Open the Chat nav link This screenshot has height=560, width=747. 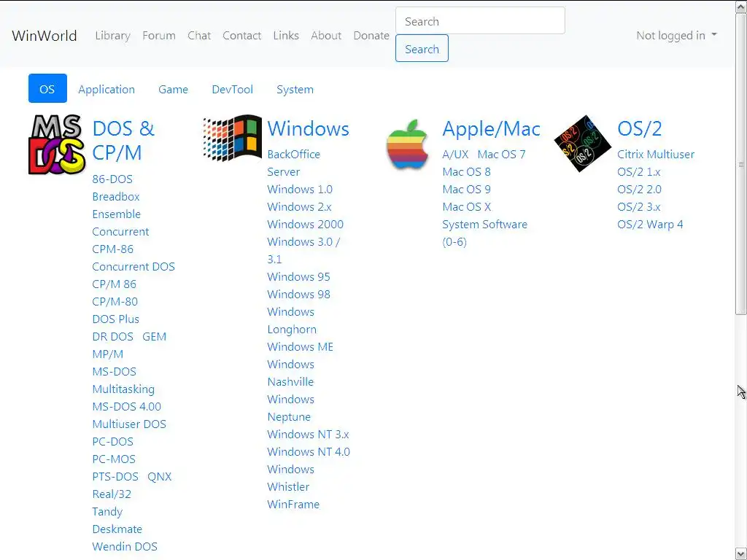click(x=199, y=35)
